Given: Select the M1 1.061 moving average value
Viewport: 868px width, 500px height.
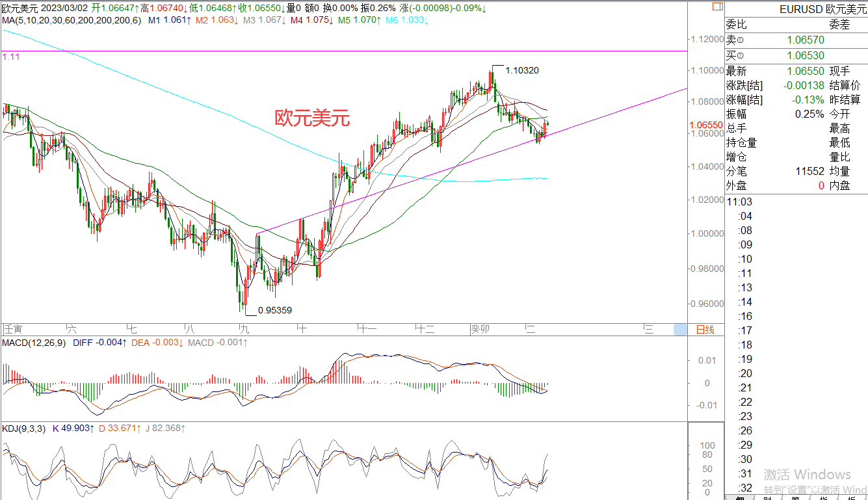Looking at the screenshot, I should 169,20.
